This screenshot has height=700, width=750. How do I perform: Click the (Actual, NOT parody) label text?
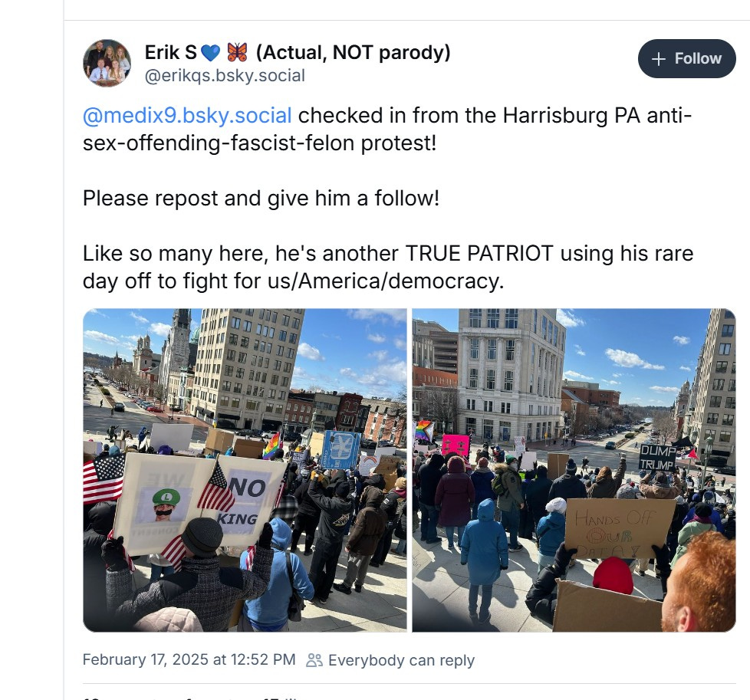(x=353, y=53)
